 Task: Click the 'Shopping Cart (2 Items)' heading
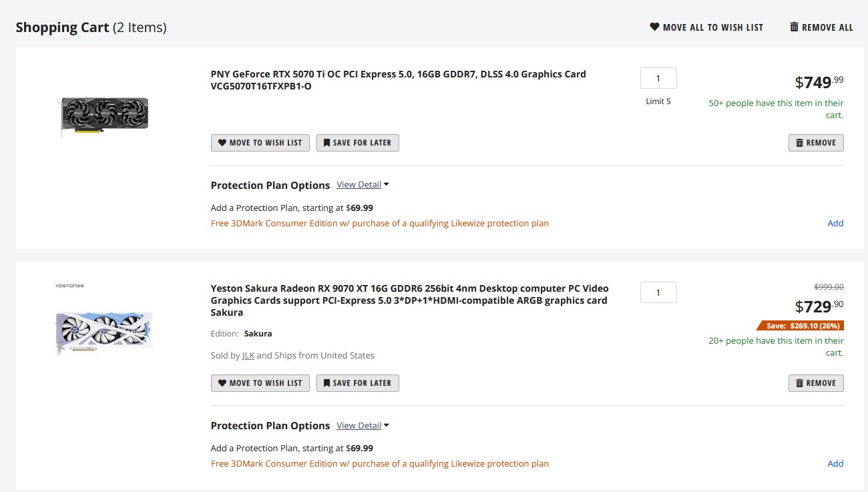click(x=91, y=27)
